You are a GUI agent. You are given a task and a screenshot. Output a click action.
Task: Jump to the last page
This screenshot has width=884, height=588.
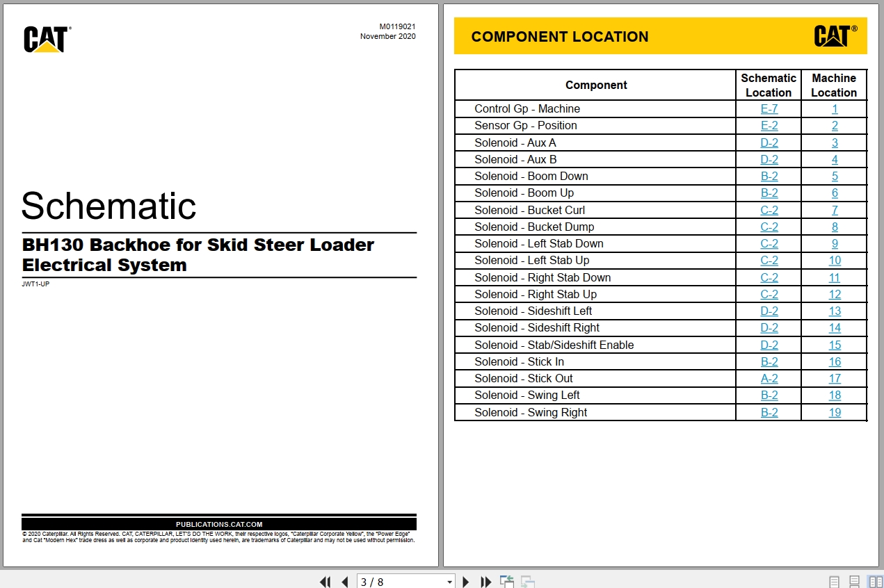click(485, 582)
